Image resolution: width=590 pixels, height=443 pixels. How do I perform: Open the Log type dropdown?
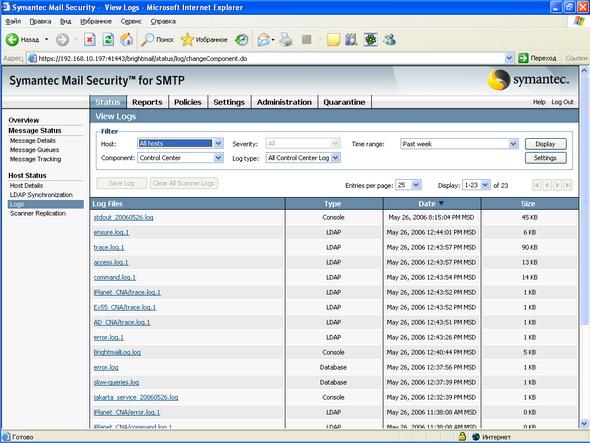point(336,158)
